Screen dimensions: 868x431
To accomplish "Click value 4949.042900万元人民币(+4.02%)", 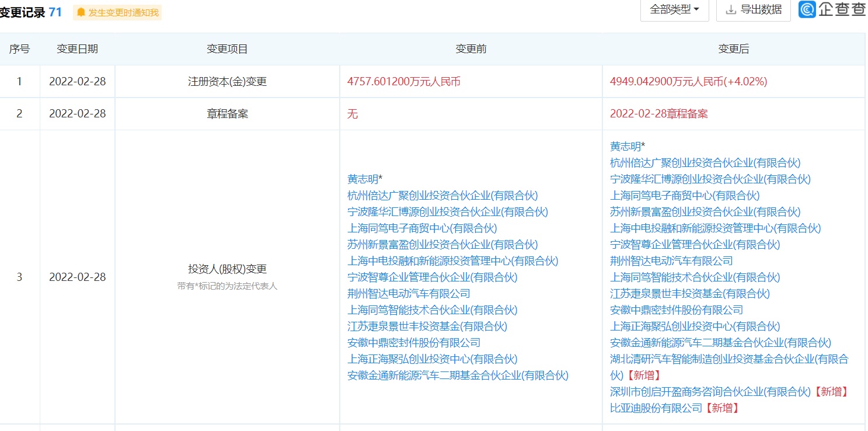I will pos(689,82).
